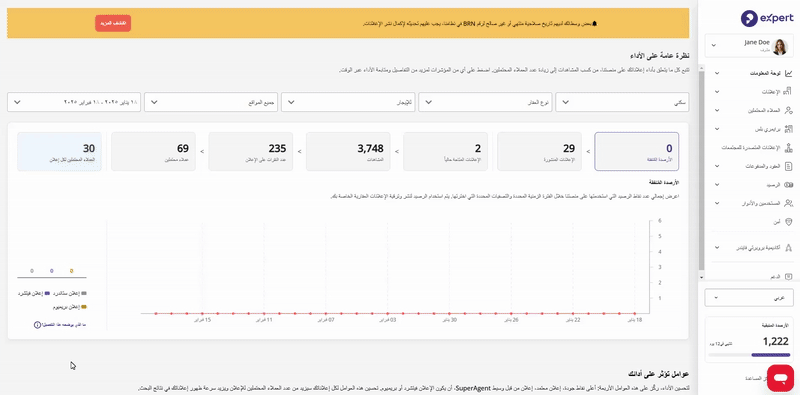Open the Dashboard text link in sidebar
Screen dimensions: 800x395
(x=766, y=73)
